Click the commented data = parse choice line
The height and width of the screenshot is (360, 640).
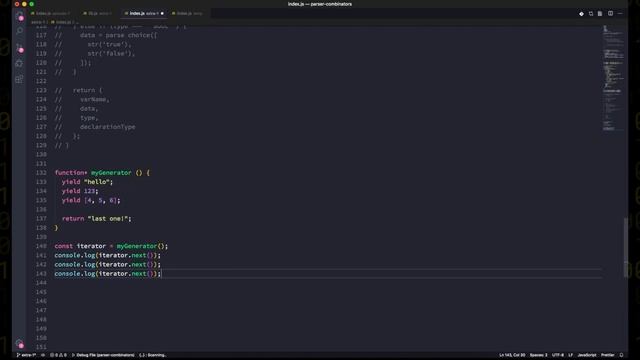click(106, 35)
